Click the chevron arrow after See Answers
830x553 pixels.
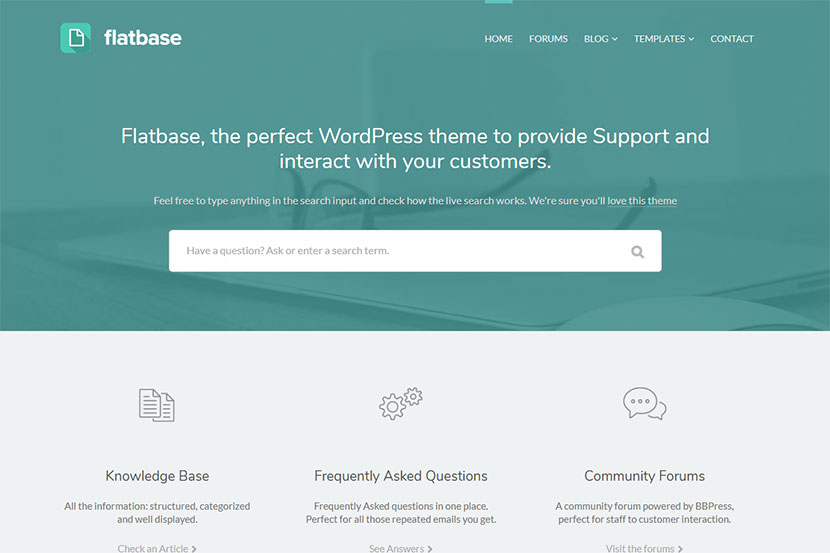pos(430,549)
